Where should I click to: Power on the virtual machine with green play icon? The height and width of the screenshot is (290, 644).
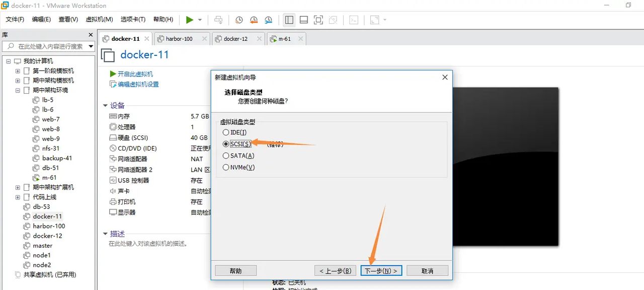click(x=189, y=20)
